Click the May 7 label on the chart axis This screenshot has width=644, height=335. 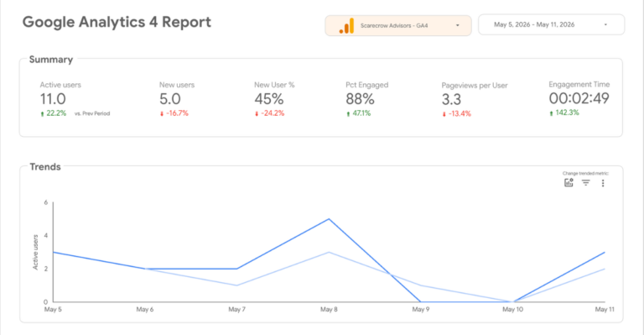coord(237,310)
